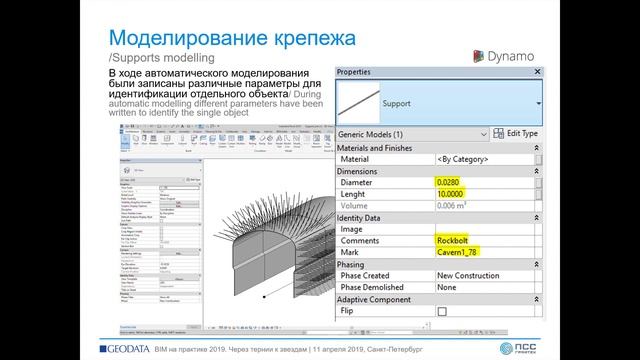640x360 pixels.
Task: Click associate parameter button beside Diameter
Action: coord(538,182)
